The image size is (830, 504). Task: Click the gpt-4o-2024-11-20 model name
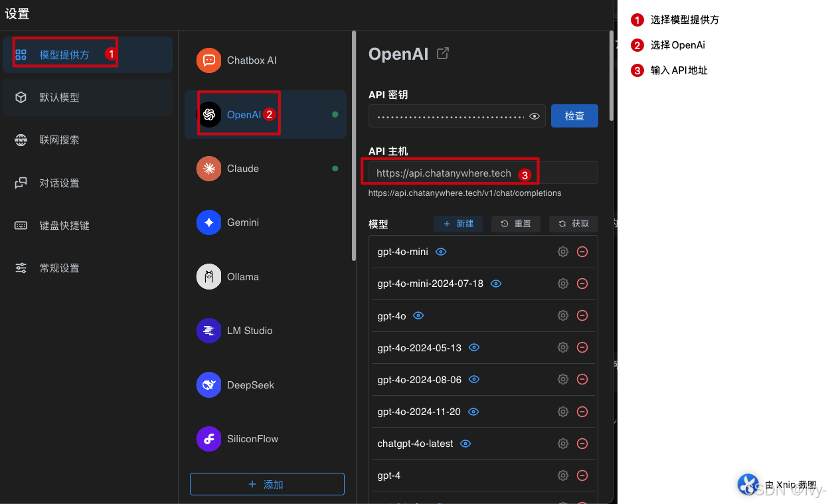419,412
